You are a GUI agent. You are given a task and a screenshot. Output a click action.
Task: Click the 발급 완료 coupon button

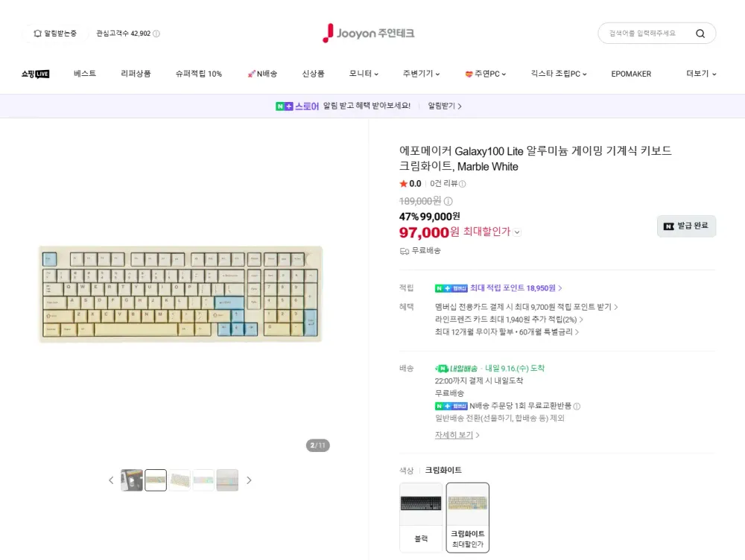(687, 226)
